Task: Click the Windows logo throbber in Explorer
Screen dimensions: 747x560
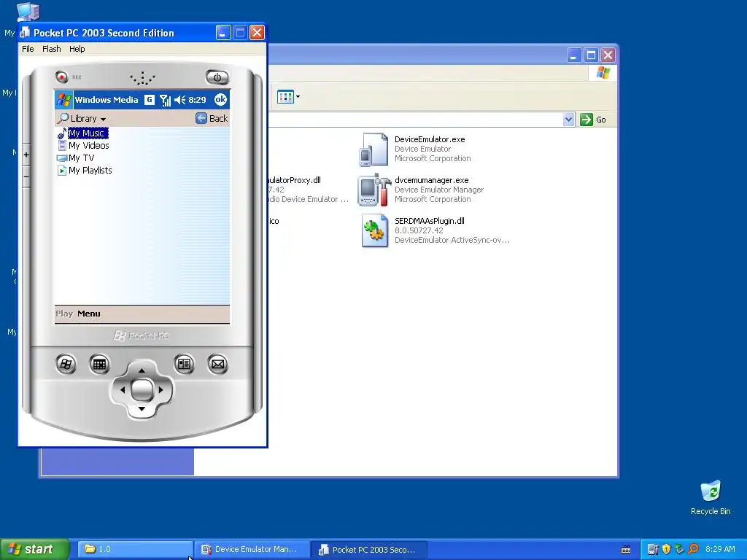Action: coord(603,73)
